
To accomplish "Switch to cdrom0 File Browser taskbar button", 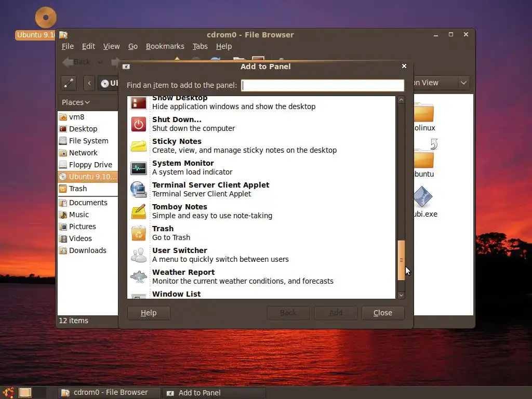I will 109,393.
